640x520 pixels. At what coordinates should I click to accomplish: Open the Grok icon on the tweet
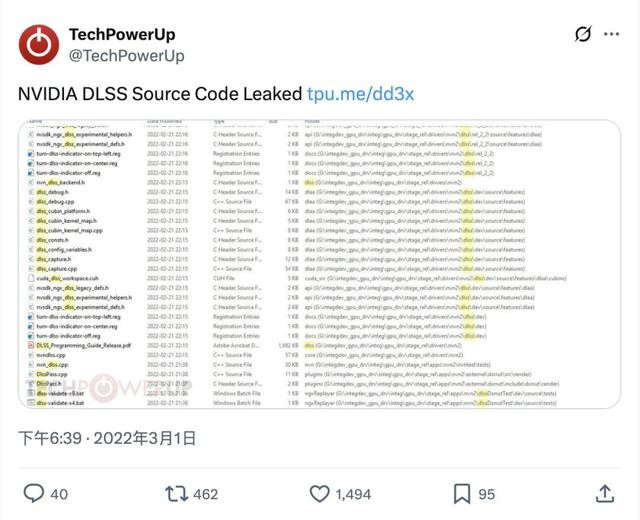click(x=584, y=35)
